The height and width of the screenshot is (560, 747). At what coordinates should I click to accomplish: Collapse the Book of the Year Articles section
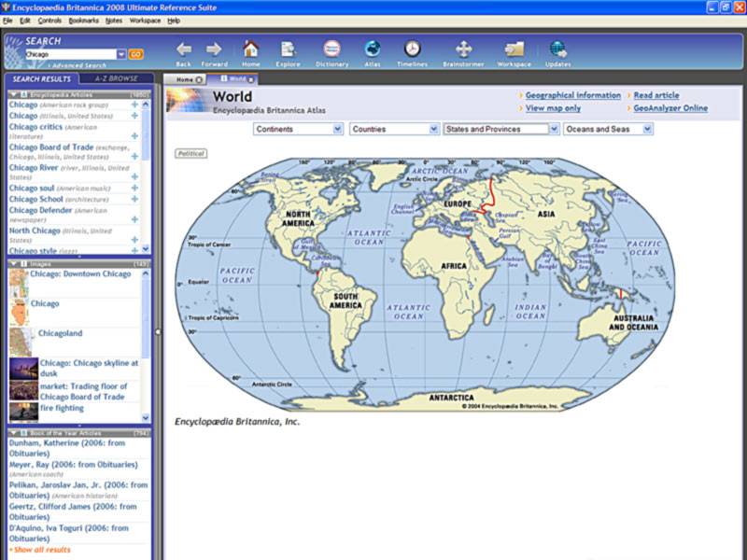14,433
